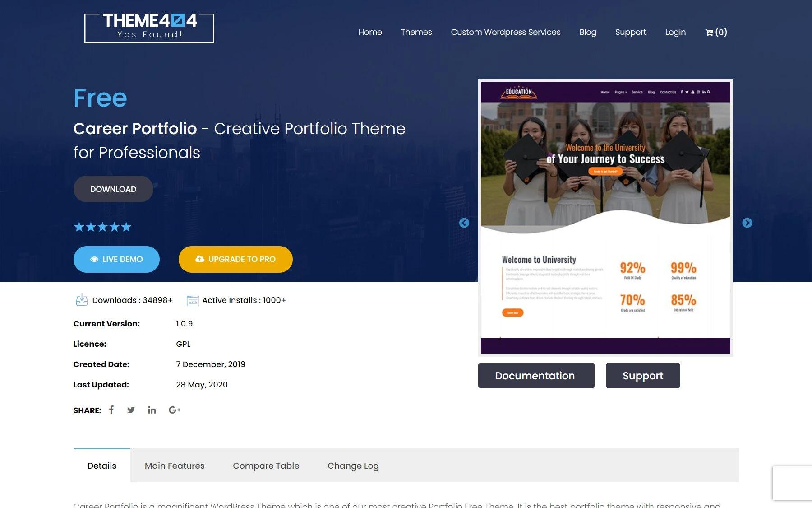812x508 pixels.
Task: Share via Twitter bird icon
Action: 131,410
